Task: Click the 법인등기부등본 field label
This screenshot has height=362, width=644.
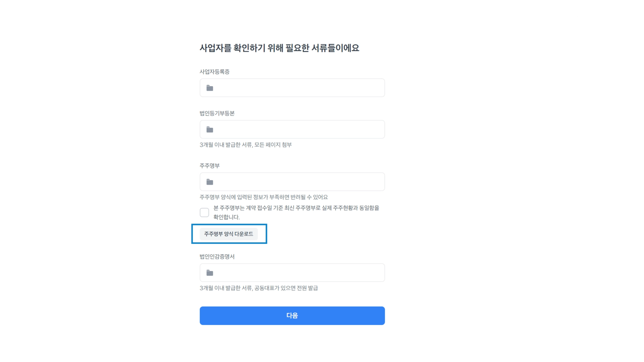Action: 217,113
